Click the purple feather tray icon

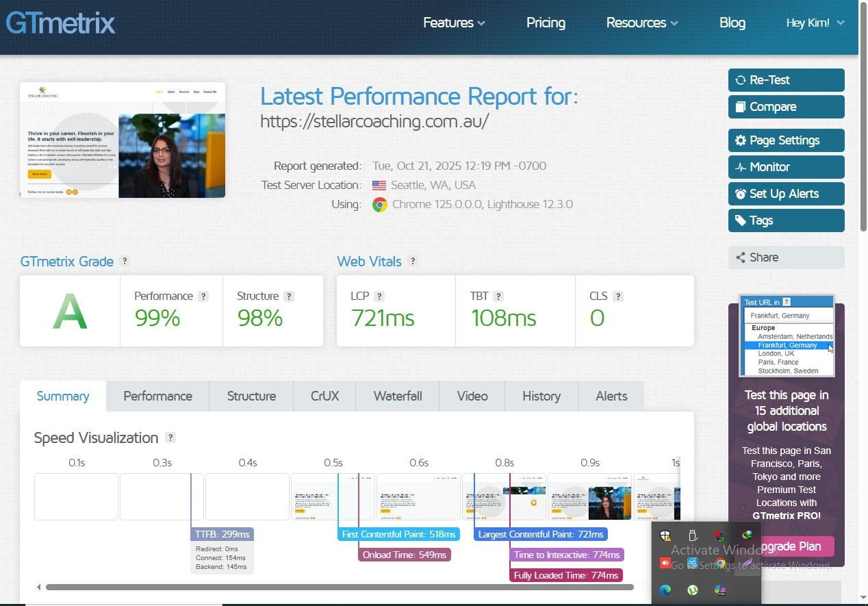tap(747, 564)
